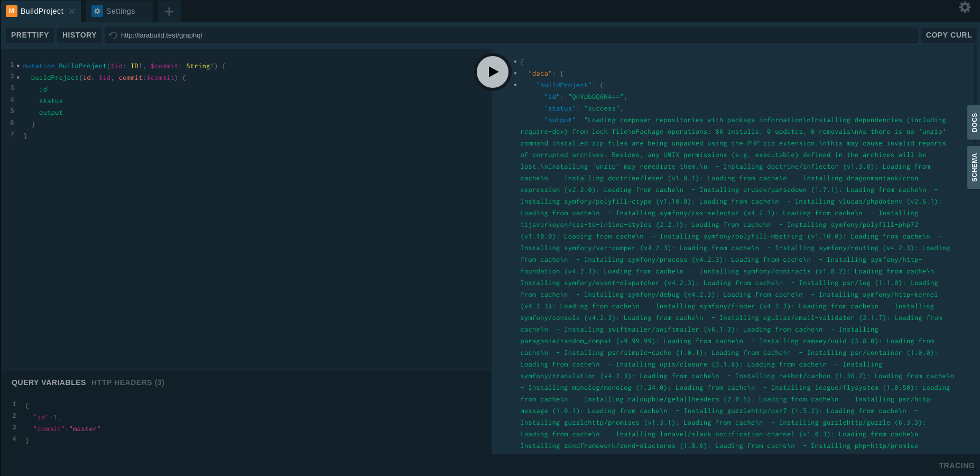Click the 'status' field in the query
Image resolution: width=980 pixels, height=476 pixels.
point(51,101)
